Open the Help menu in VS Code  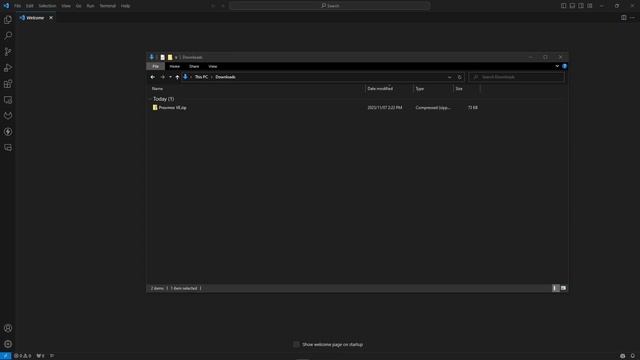tap(125, 6)
